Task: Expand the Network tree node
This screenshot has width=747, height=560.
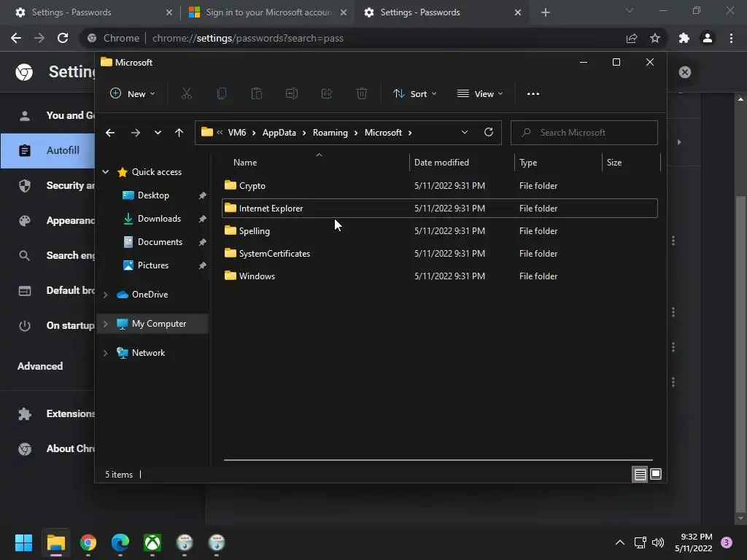Action: click(105, 353)
